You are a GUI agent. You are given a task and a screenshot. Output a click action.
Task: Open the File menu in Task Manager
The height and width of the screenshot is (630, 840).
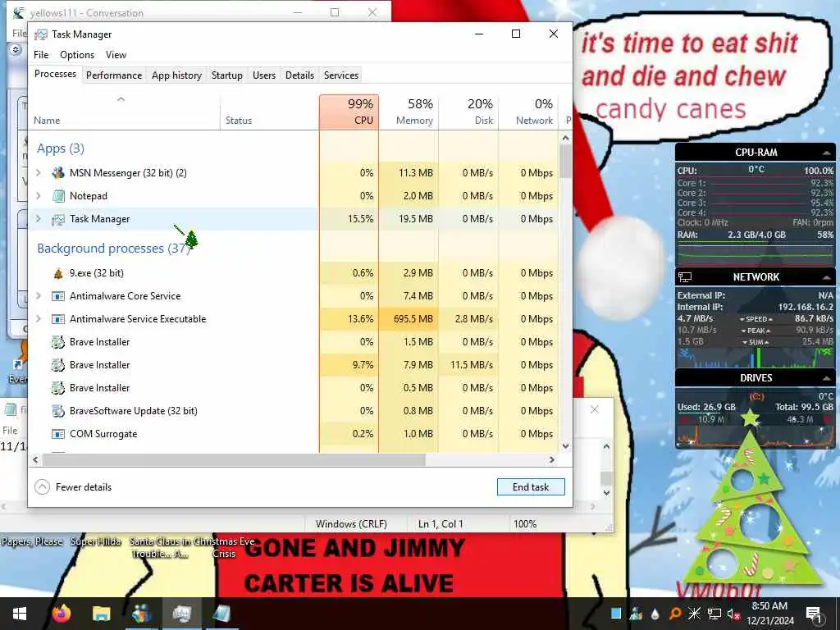click(x=41, y=55)
